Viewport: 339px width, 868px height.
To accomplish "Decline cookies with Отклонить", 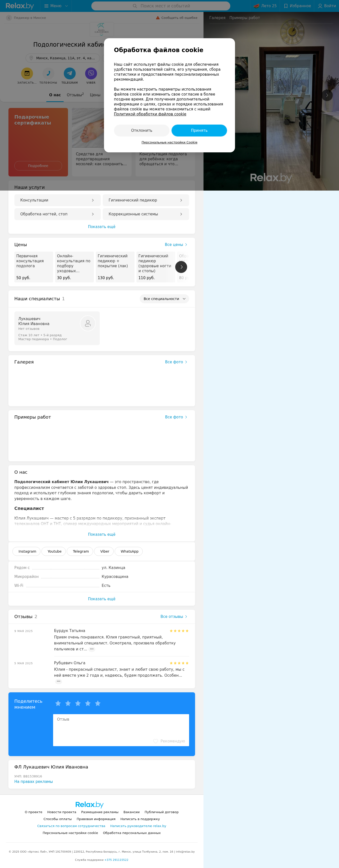I will pos(141,131).
